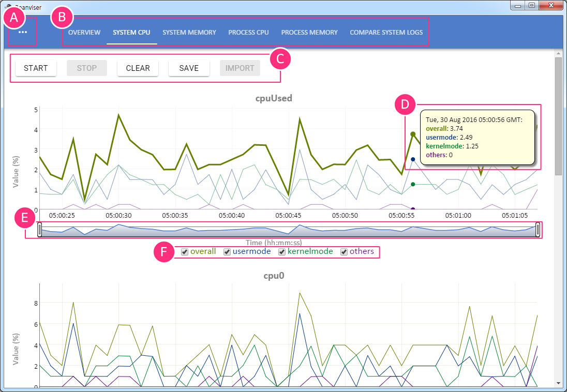Select the Process Memory tab
Image resolution: width=567 pixels, height=392 pixels.
309,32
